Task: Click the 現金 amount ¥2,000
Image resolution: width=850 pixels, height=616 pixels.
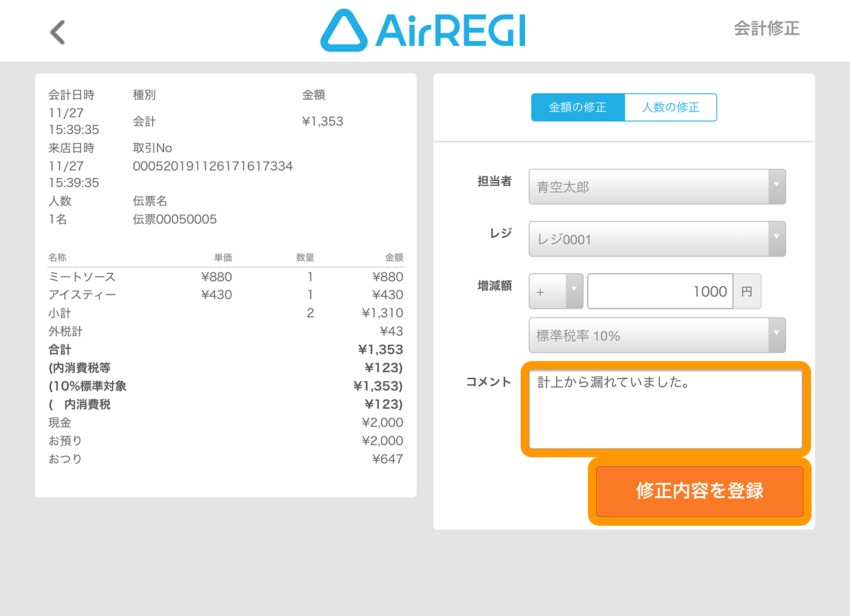Action: point(382,422)
